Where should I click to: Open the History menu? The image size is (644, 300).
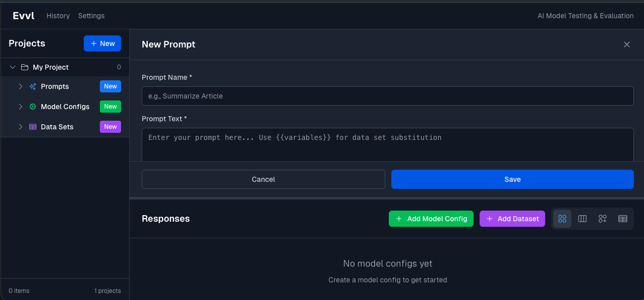57,16
